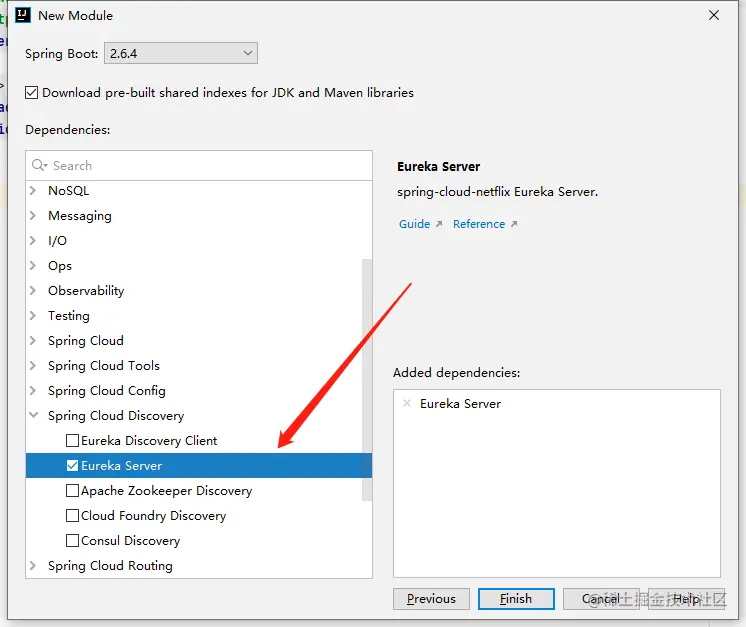This screenshot has height=627, width=746.
Task: Select the Spring Cloud Routing label
Action: 110,565
